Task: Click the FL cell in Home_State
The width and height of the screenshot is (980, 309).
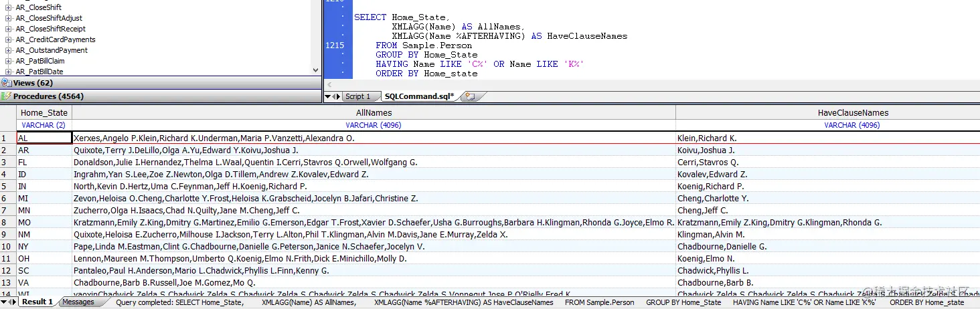Action: point(44,162)
